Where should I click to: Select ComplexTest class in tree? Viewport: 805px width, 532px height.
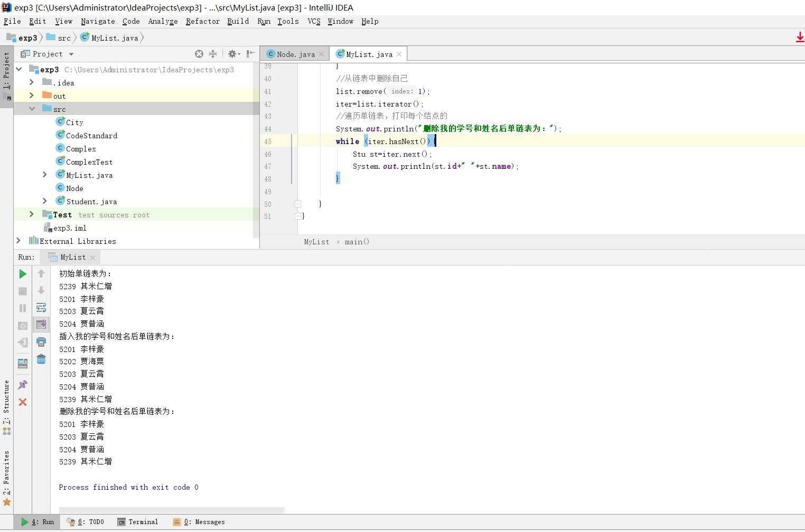click(x=85, y=161)
